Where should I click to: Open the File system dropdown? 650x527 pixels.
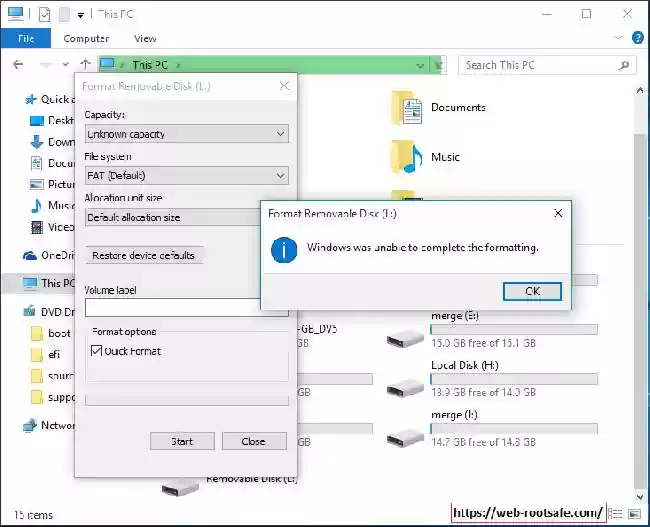point(187,175)
